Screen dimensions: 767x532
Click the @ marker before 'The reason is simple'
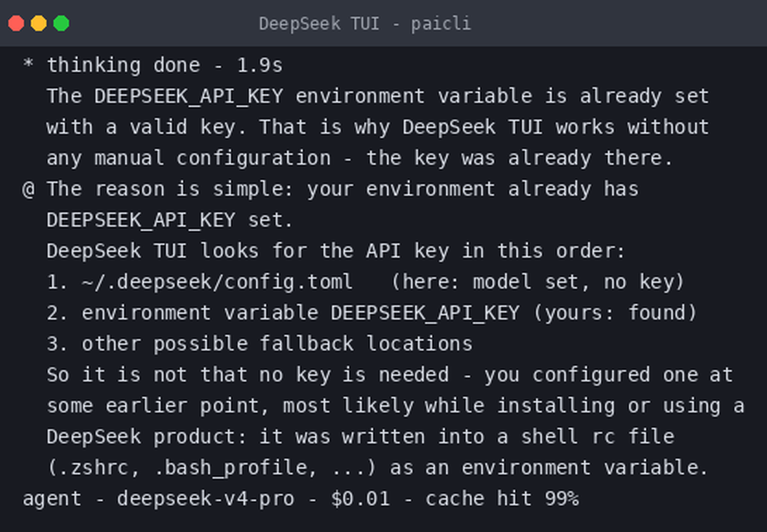point(28,189)
